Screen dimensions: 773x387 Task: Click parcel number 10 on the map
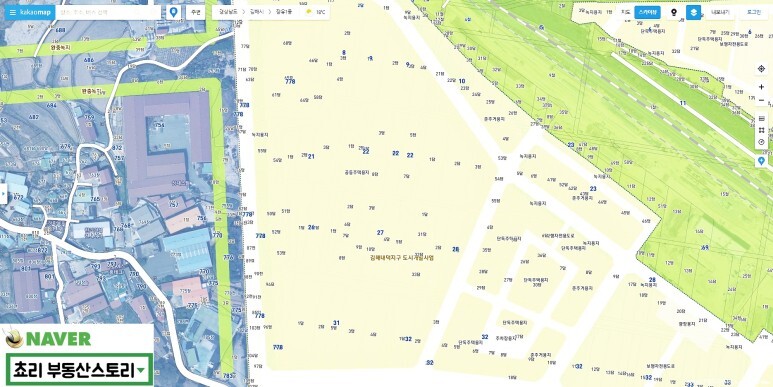coord(462,81)
